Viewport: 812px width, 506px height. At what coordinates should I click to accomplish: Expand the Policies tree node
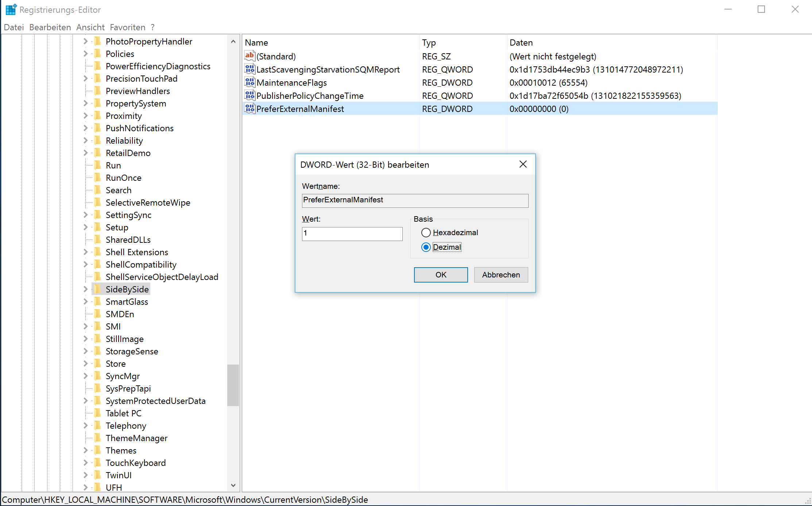point(85,54)
